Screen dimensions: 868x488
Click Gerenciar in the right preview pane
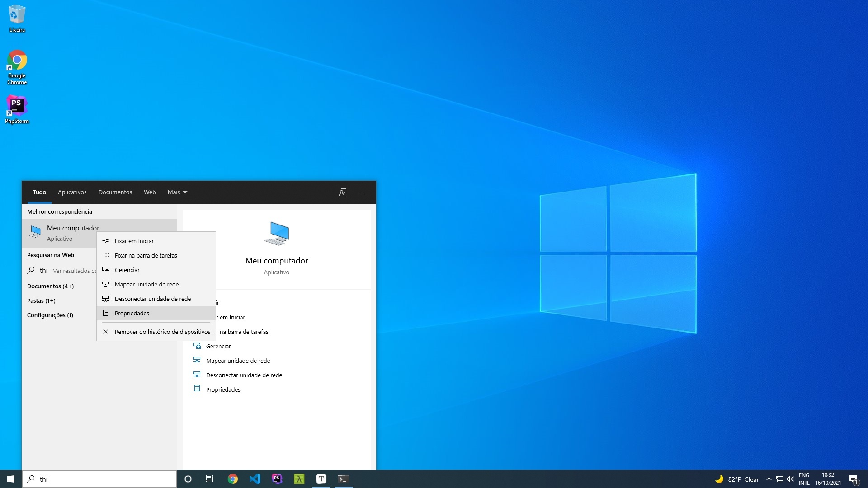click(218, 346)
